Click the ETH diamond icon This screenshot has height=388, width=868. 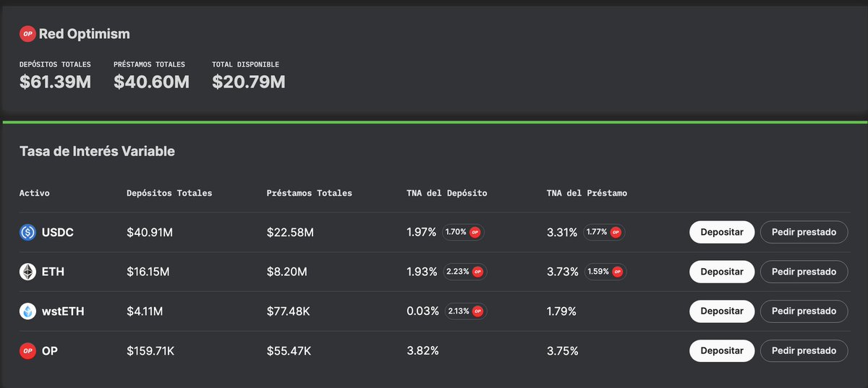click(x=27, y=272)
